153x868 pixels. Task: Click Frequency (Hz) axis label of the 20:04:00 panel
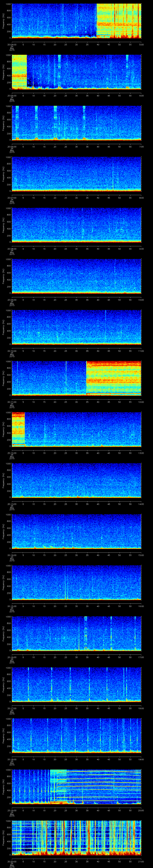(3, 21)
